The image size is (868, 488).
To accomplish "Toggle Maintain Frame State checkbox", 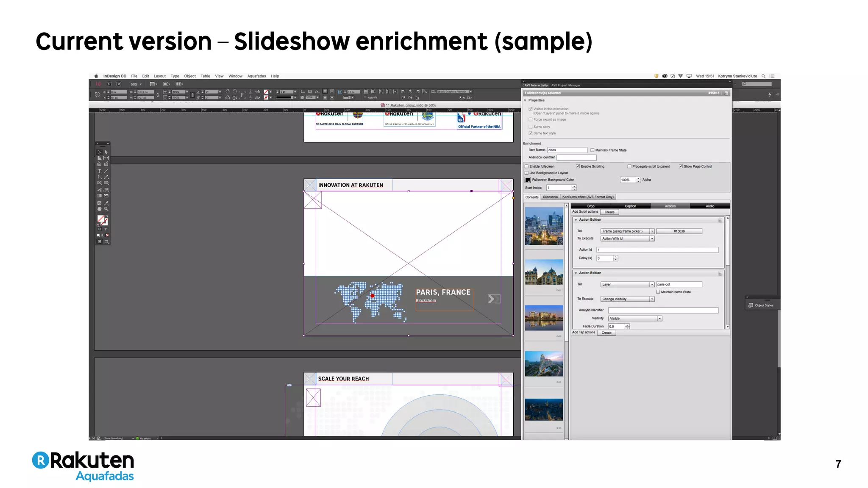I will point(593,150).
